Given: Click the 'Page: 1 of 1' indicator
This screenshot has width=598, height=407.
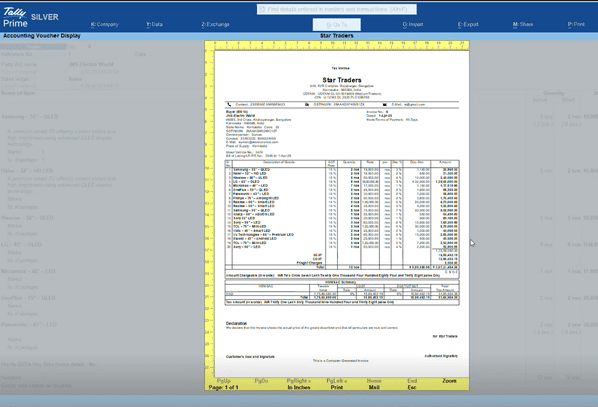Looking at the screenshot, I should pyautogui.click(x=223, y=387).
